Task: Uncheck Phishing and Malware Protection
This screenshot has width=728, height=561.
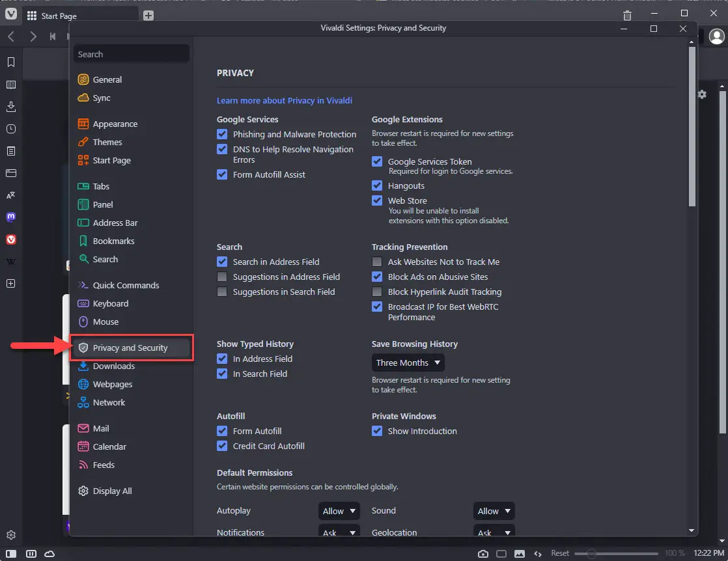Action: coord(222,134)
